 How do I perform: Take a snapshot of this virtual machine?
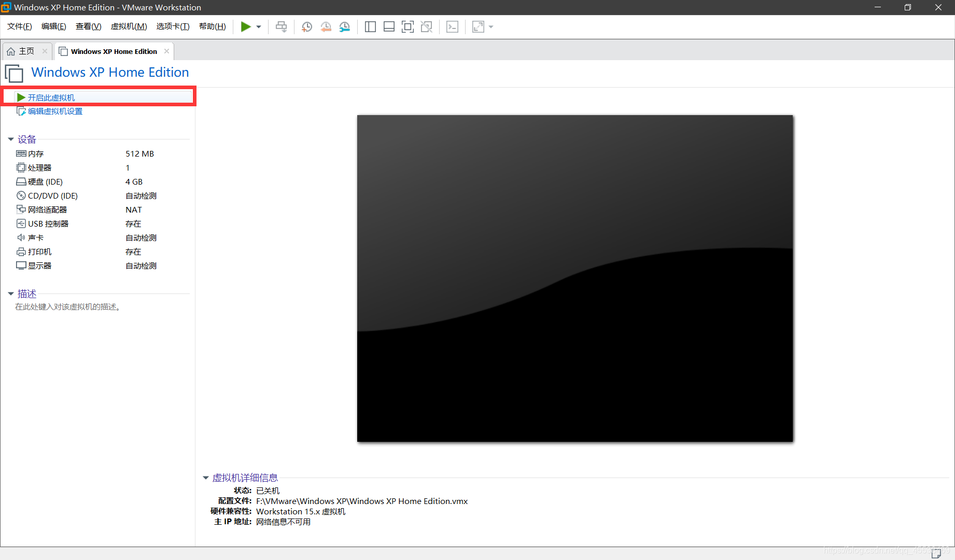pyautogui.click(x=307, y=27)
